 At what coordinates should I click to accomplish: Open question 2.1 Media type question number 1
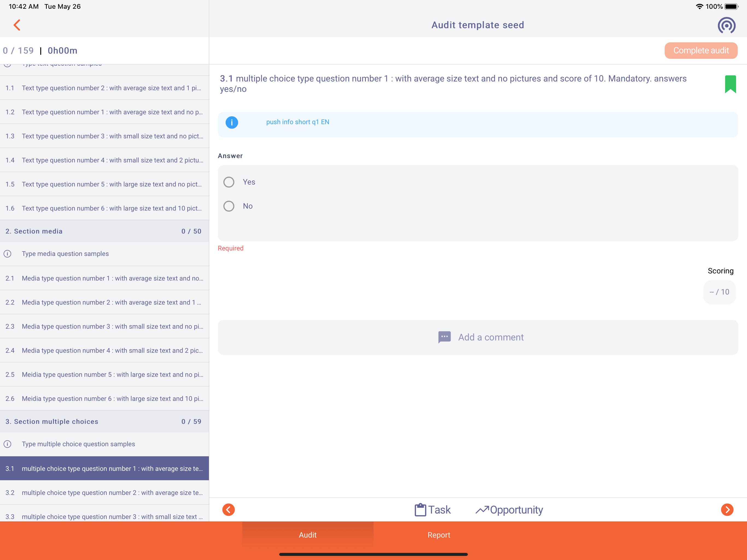point(104,278)
